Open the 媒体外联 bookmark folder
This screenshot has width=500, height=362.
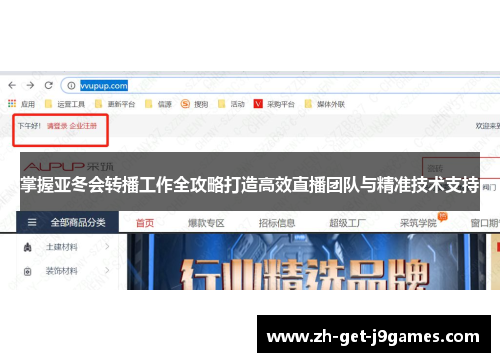325,104
